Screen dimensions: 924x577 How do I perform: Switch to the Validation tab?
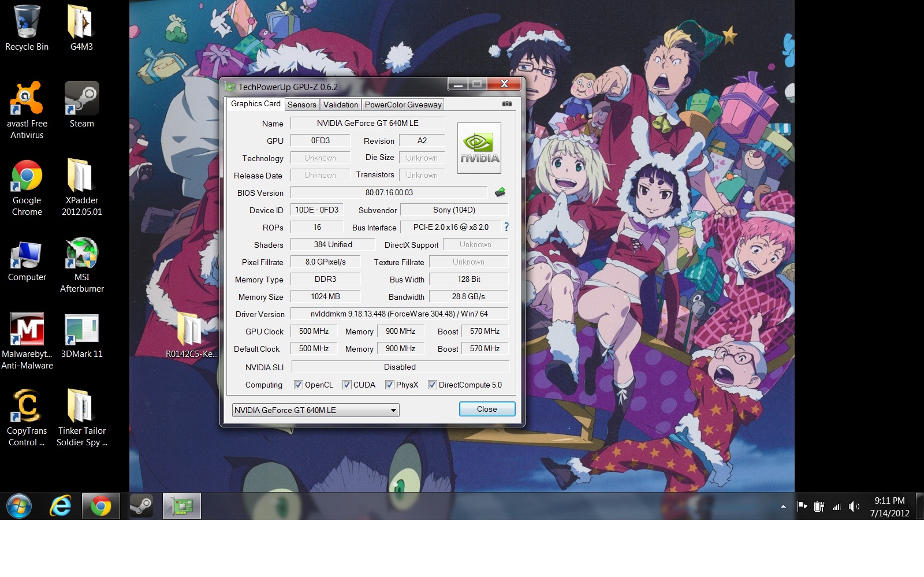click(340, 105)
